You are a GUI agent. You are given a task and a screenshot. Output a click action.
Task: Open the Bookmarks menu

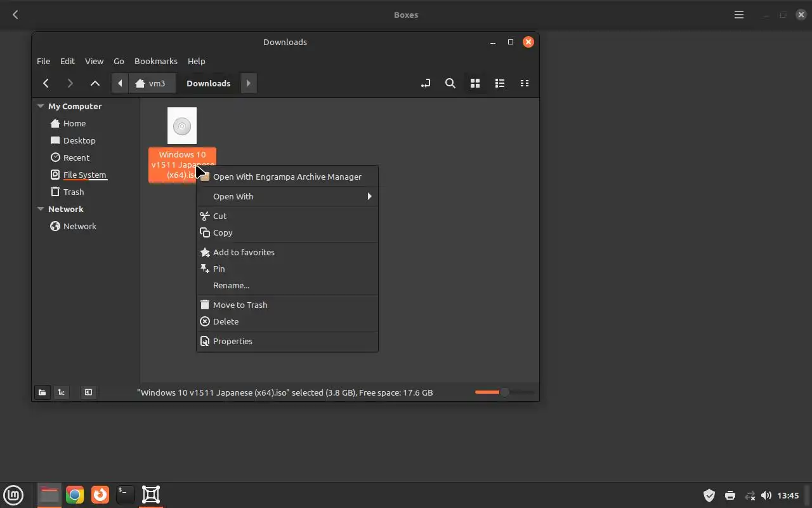click(156, 61)
